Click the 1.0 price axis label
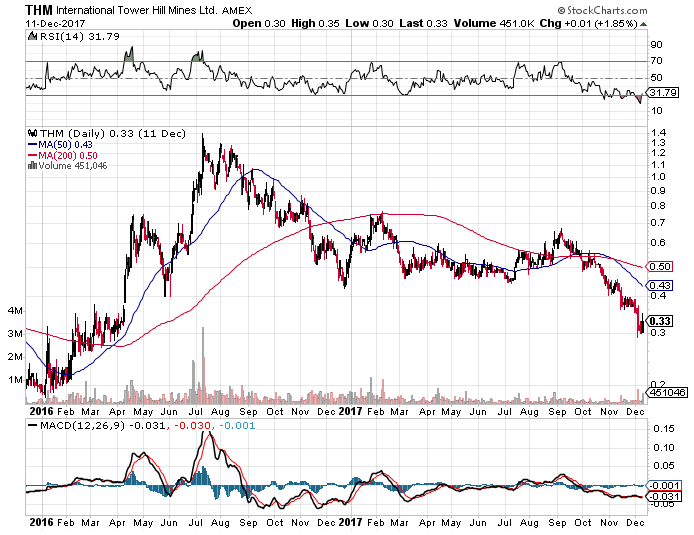This screenshot has width=694, height=535. pos(659,177)
